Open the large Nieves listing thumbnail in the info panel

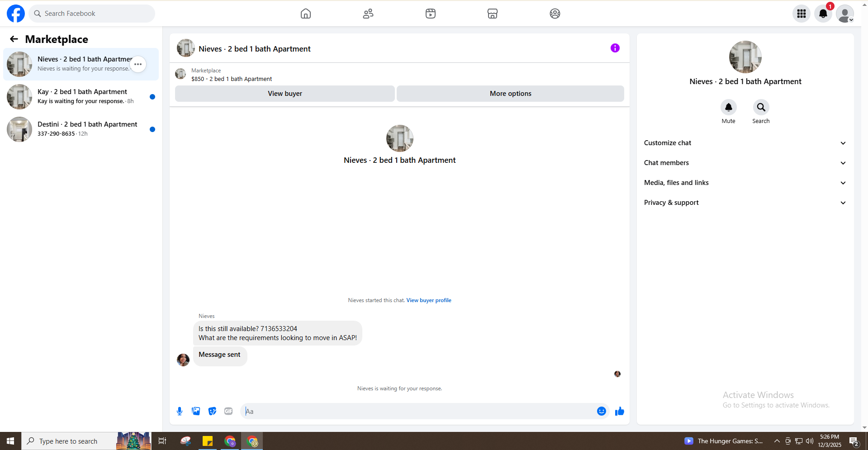tap(745, 57)
